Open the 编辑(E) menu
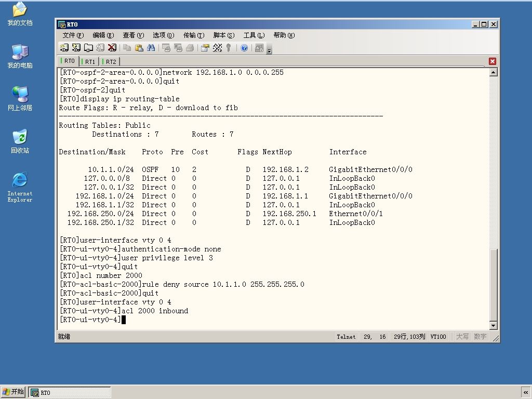This screenshot has width=532, height=399. tap(103, 35)
